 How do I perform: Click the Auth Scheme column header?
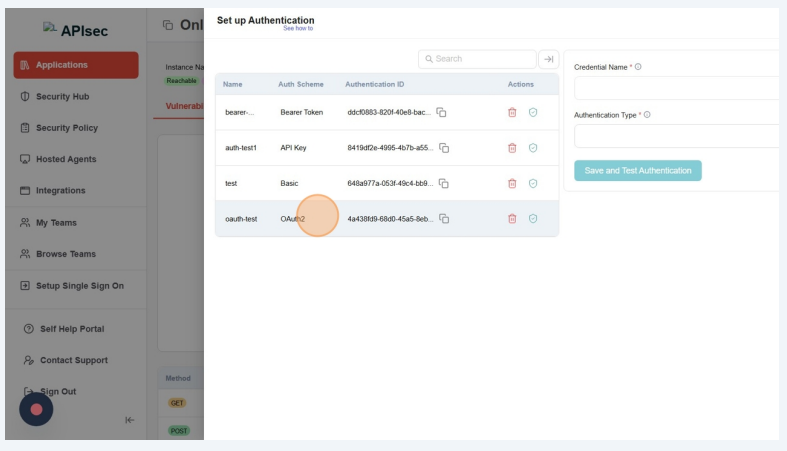point(301,84)
